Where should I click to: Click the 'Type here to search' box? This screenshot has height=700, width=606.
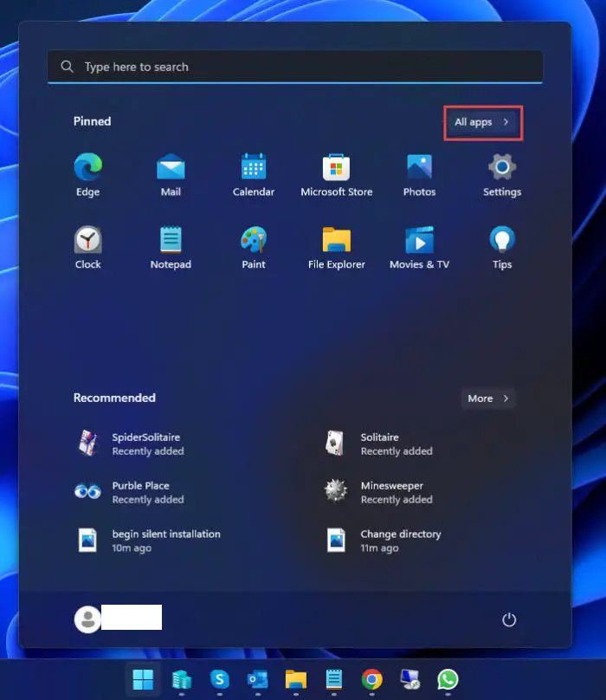pyautogui.click(x=295, y=67)
